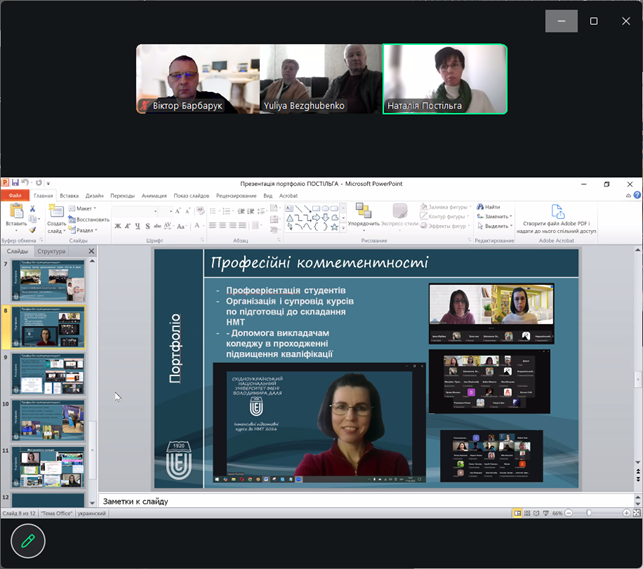Select the star shape in shapes gallery
Screen dimensions: 643x569
pyautogui.click(x=335, y=227)
